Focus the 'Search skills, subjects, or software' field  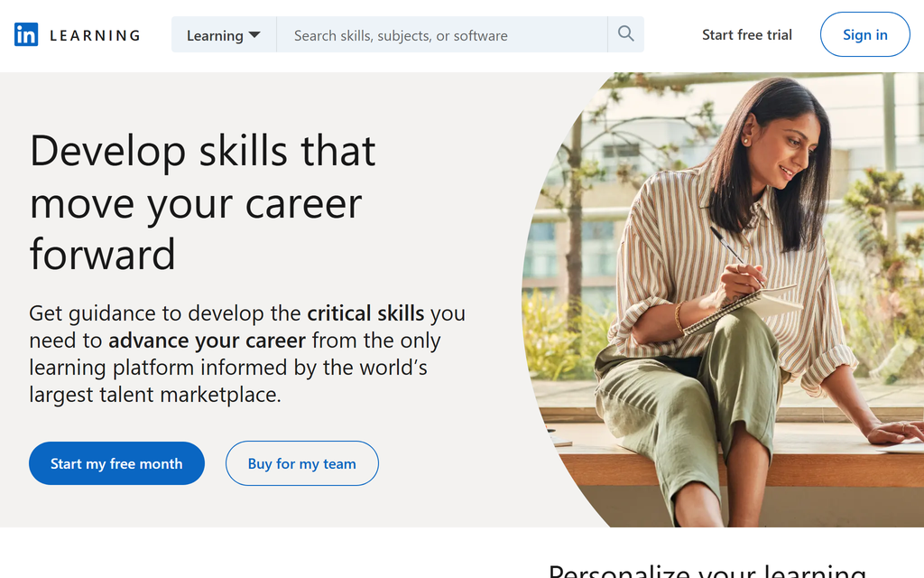[x=442, y=35]
